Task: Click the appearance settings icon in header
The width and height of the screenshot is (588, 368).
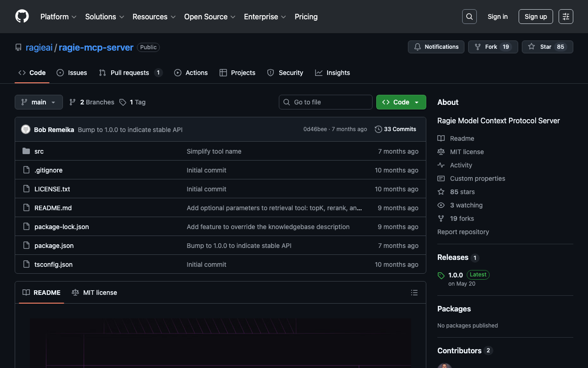Action: pyautogui.click(x=565, y=17)
